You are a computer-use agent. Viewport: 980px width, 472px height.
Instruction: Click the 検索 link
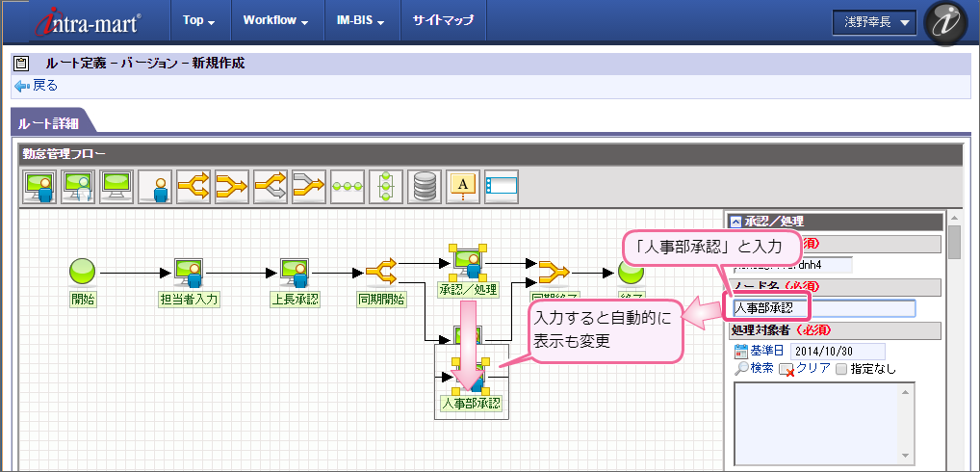coord(761,368)
